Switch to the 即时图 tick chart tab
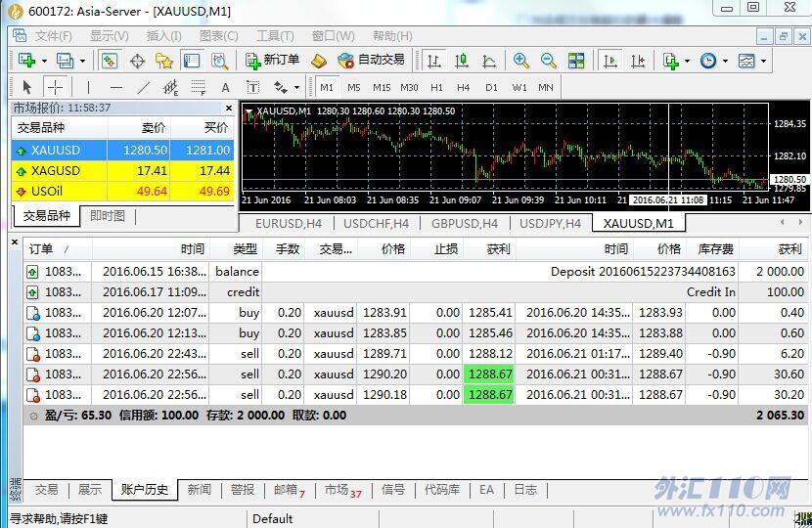Image resolution: width=812 pixels, height=528 pixels. [108, 215]
